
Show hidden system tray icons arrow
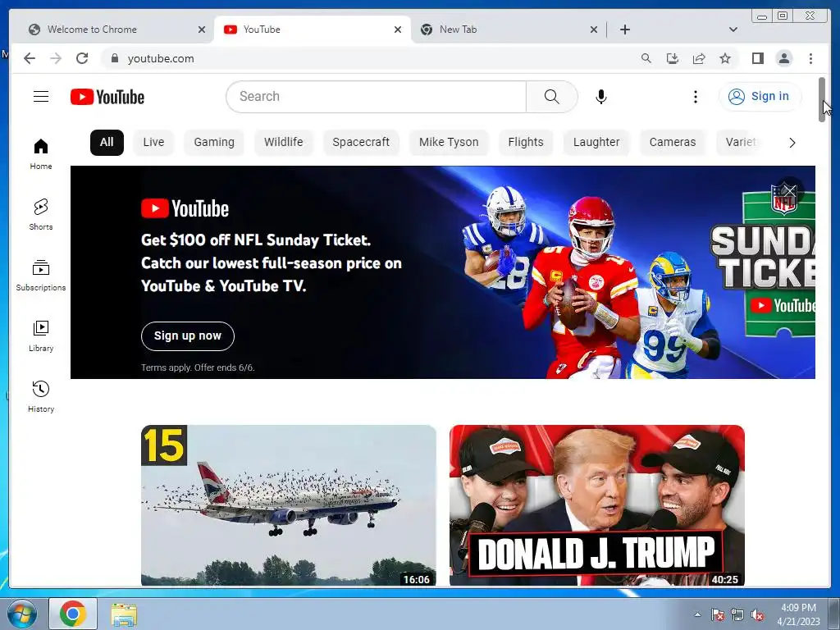pos(697,614)
